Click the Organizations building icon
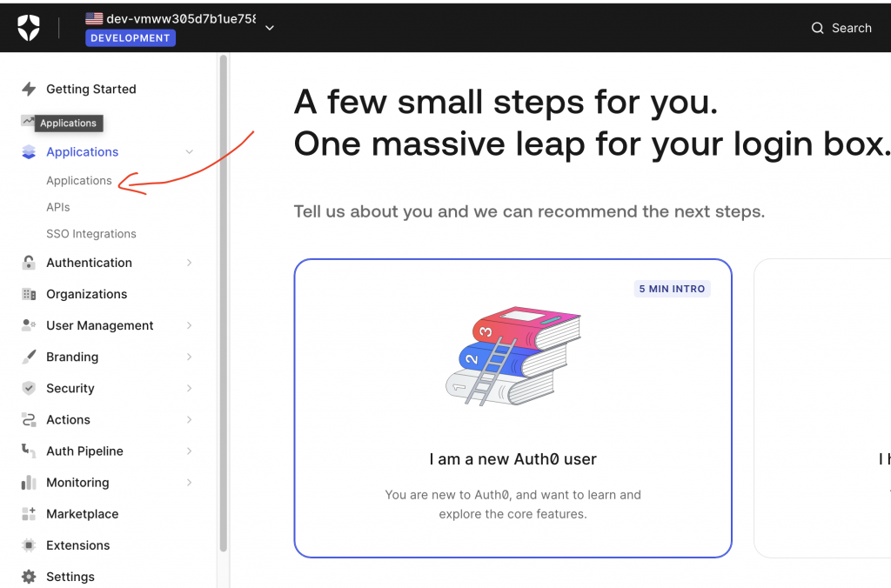This screenshot has width=891, height=588. (x=29, y=294)
